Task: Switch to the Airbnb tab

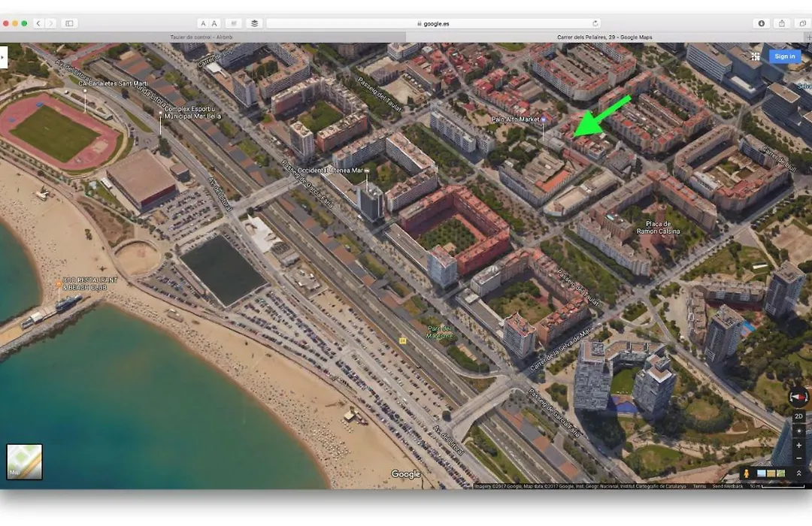Action: click(x=202, y=38)
